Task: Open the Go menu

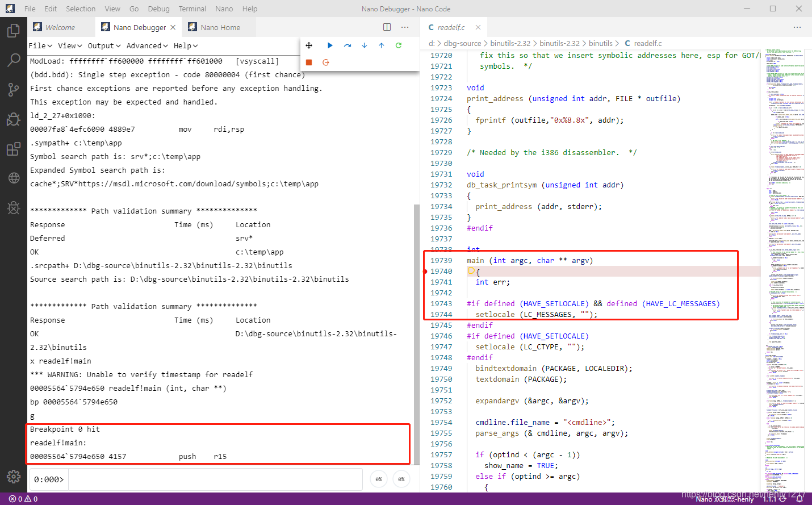Action: pyautogui.click(x=134, y=9)
